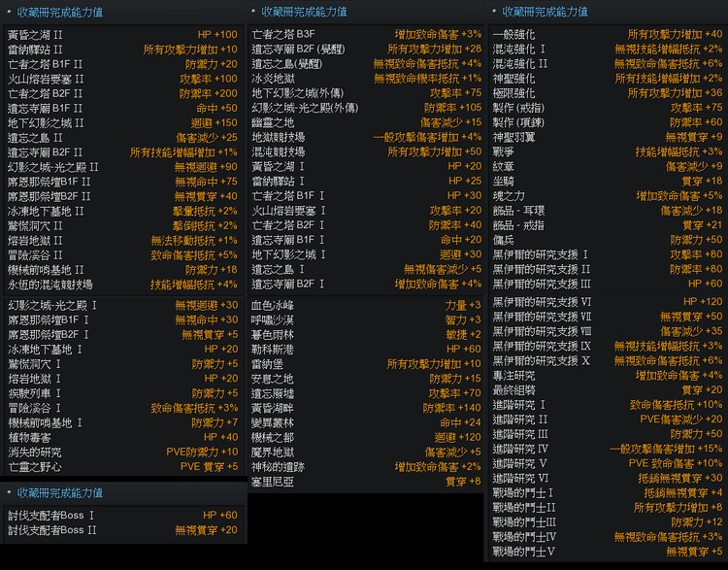This screenshot has width=728, height=570.
Task: Click the 永恆的混沌競技場 entry
Action: (50, 285)
